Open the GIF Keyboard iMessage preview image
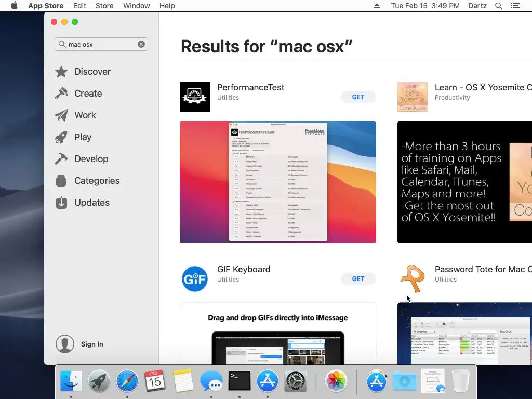532x399 pixels. click(x=278, y=334)
